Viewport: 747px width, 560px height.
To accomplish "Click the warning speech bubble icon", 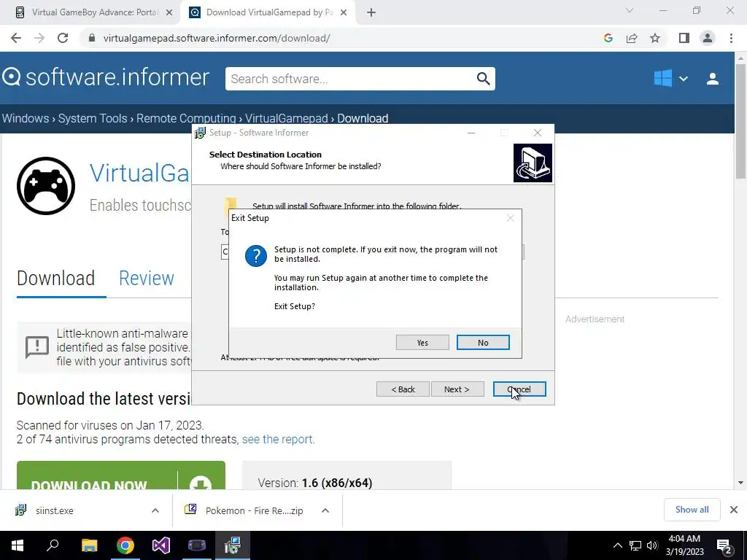I will pyautogui.click(x=36, y=346).
